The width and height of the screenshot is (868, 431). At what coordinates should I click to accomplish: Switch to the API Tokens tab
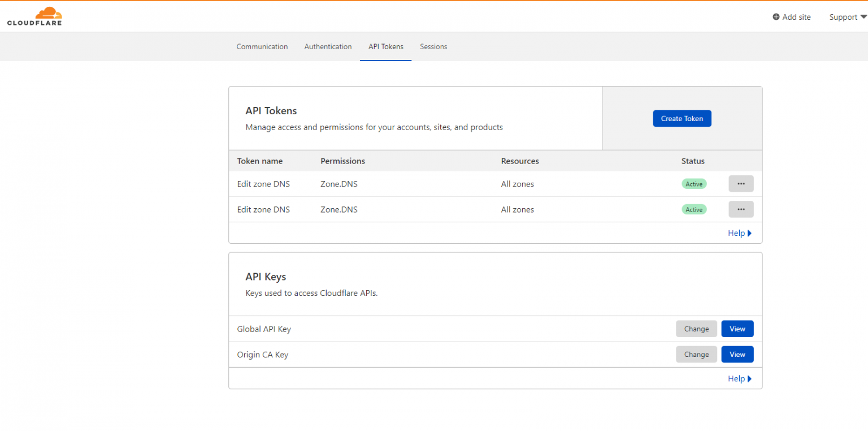pyautogui.click(x=385, y=46)
